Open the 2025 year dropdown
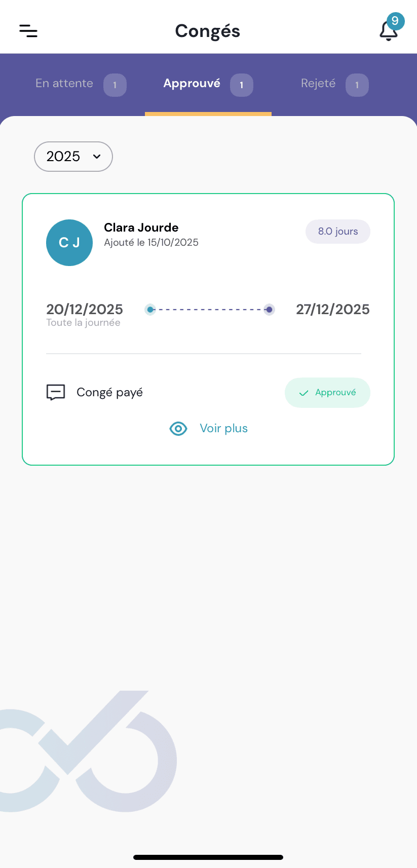This screenshot has width=417, height=868. [x=73, y=157]
